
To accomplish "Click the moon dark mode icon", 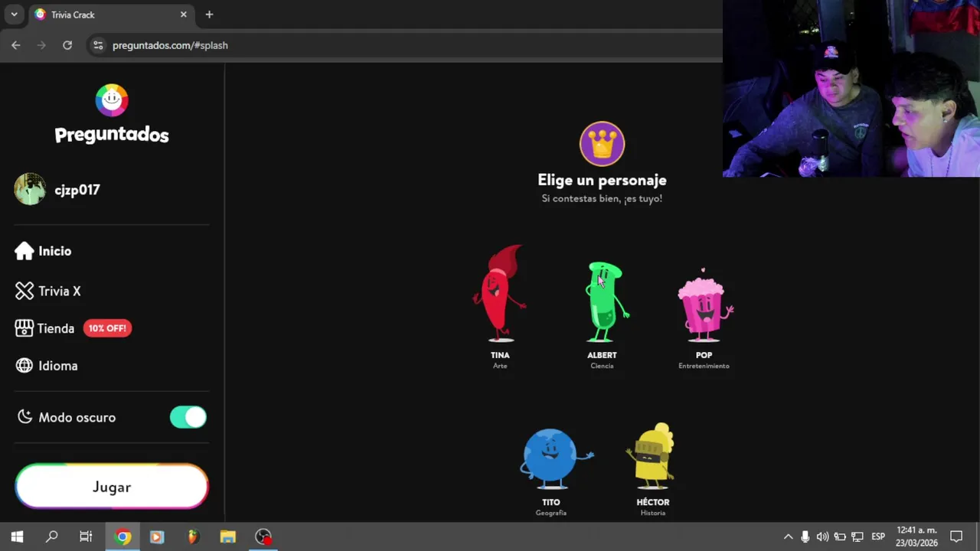I will tap(25, 417).
